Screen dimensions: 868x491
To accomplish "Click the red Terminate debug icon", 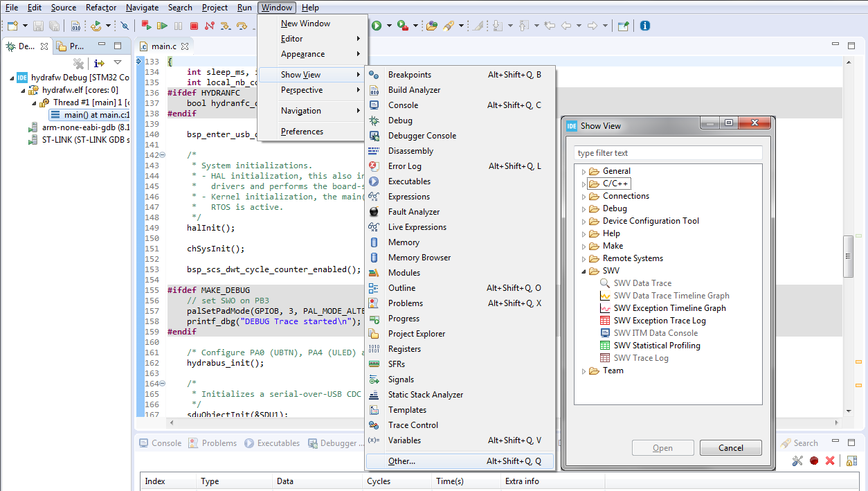I will coord(195,26).
